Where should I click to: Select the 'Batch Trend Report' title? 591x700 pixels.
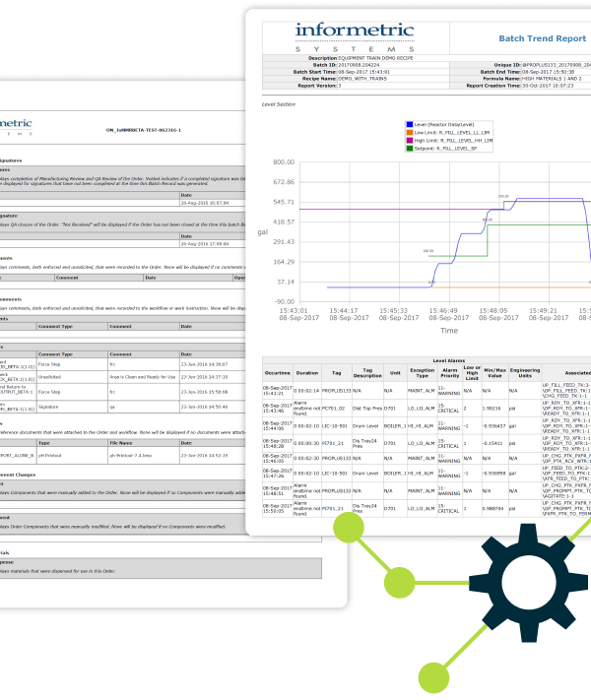click(542, 38)
